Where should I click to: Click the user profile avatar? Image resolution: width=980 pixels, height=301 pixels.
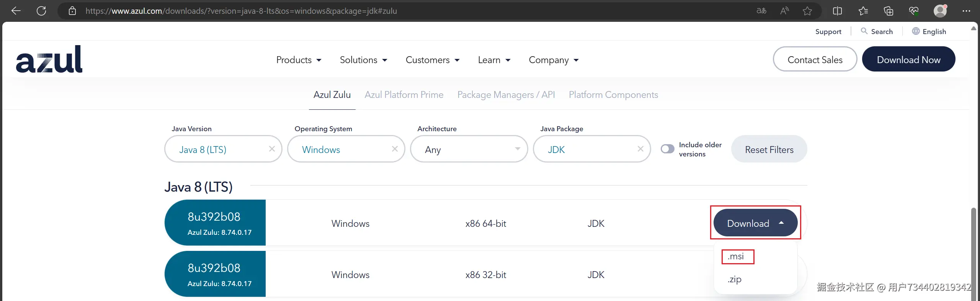point(940,11)
